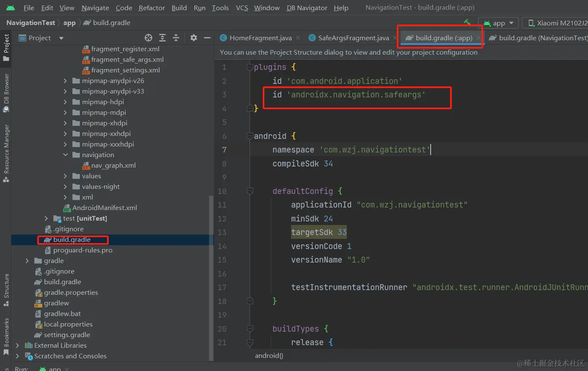
Task: Open the Tools menu
Action: [x=220, y=8]
